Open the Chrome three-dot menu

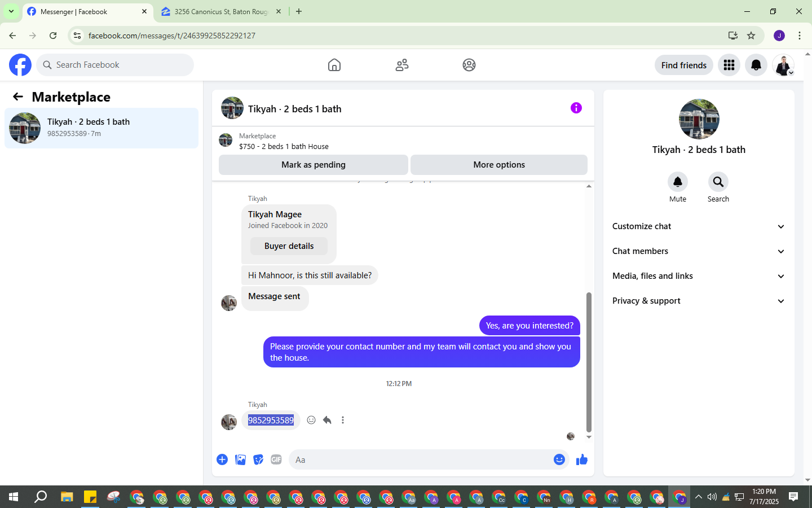tap(800, 36)
